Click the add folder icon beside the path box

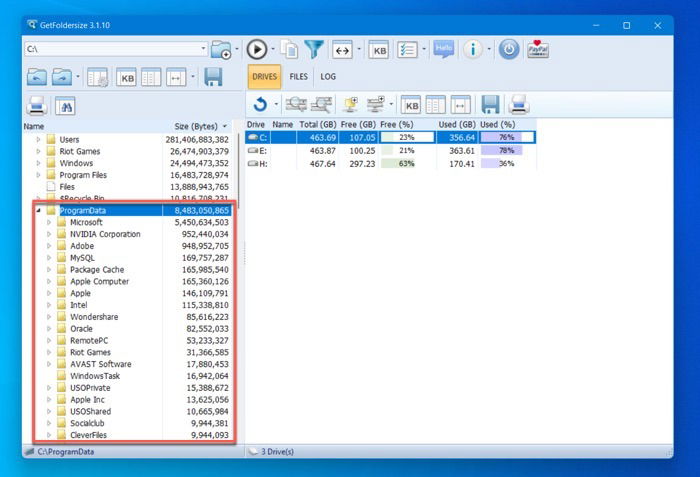[x=221, y=49]
